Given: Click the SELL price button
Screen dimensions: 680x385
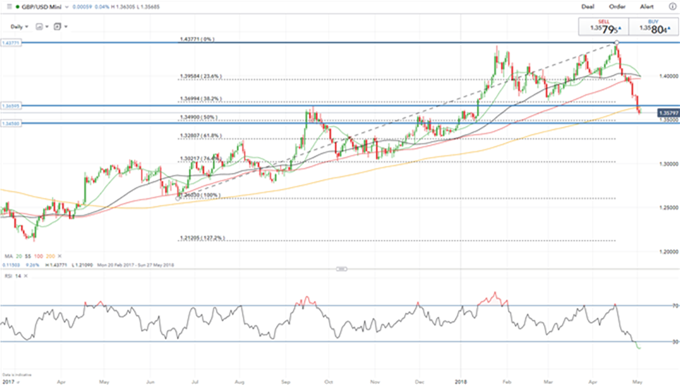Looking at the screenshot, I should [604, 27].
